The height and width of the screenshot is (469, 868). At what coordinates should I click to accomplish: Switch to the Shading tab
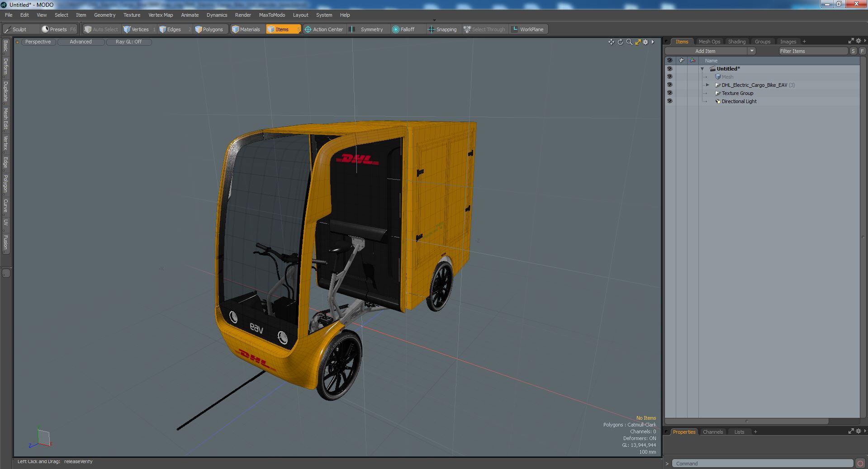736,42
